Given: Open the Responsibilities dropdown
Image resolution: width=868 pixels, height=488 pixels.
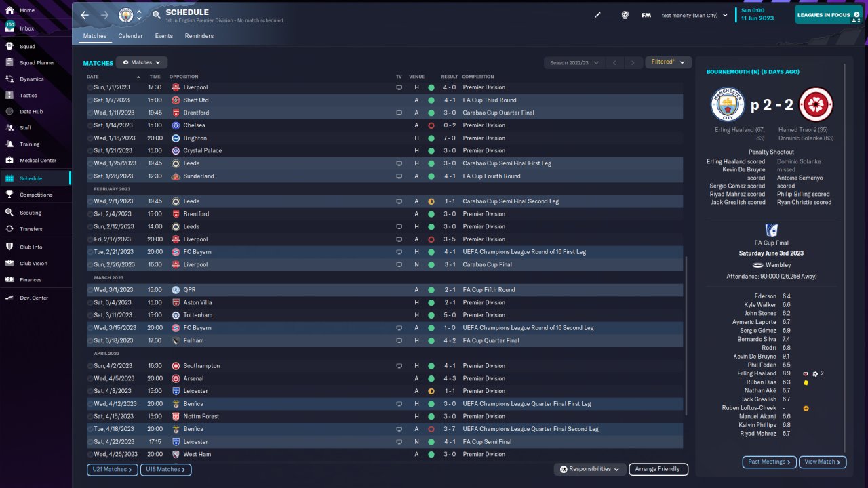Looking at the screenshot, I should [589, 469].
